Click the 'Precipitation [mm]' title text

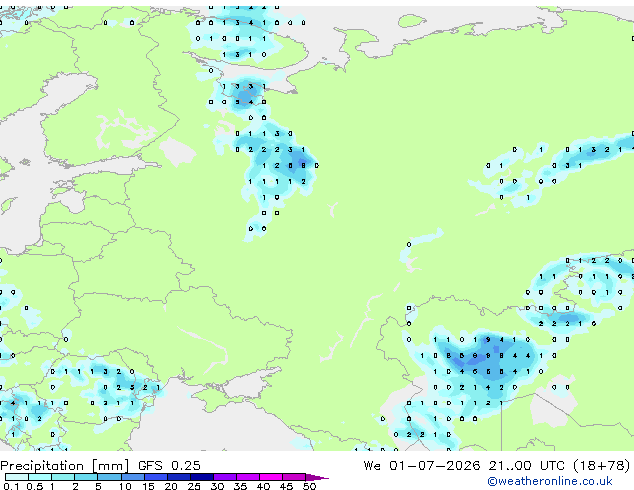[64, 466]
